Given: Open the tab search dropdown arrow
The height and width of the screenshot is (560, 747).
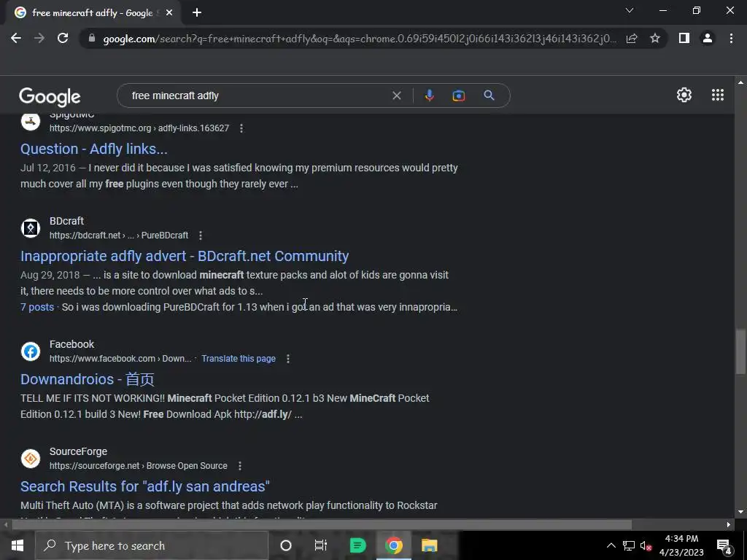Looking at the screenshot, I should coord(630,10).
